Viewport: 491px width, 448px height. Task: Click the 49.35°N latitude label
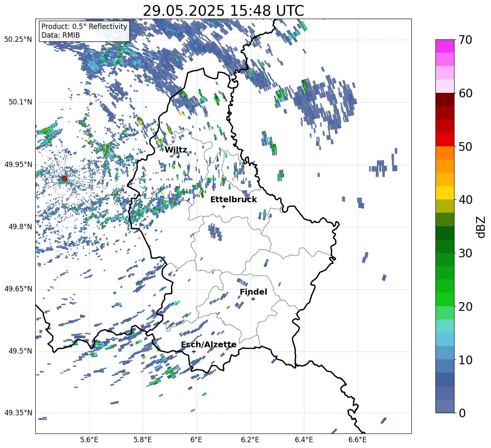[x=18, y=413]
